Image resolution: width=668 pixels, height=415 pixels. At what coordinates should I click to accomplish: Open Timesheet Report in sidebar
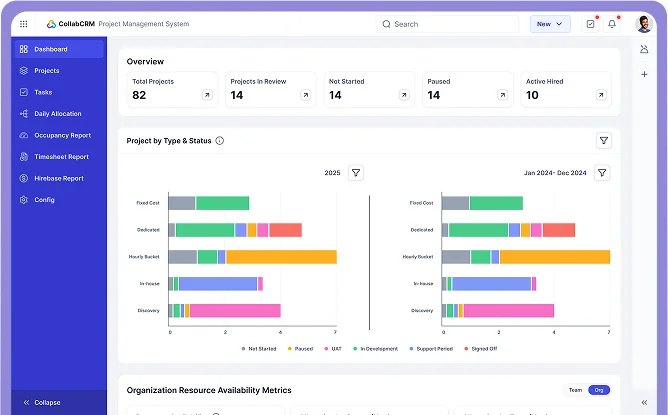(61, 157)
